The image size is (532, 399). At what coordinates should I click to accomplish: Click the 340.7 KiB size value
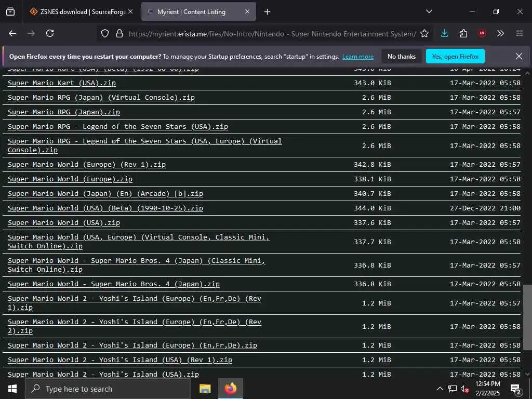372,194
